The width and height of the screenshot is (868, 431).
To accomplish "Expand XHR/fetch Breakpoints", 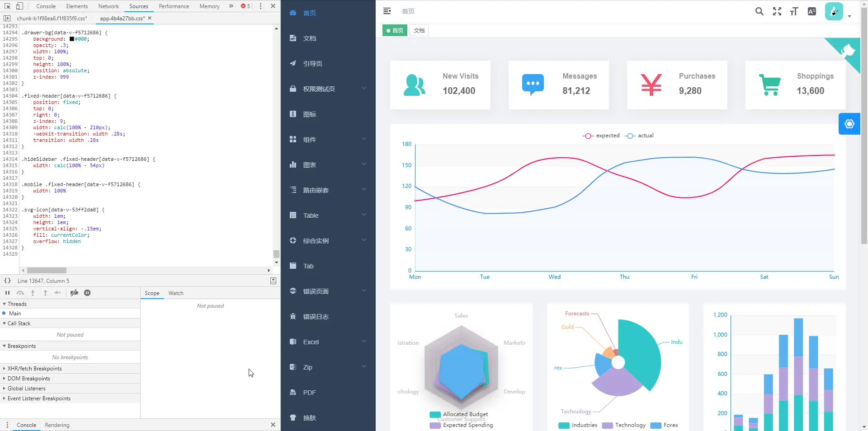I will [x=70, y=369].
